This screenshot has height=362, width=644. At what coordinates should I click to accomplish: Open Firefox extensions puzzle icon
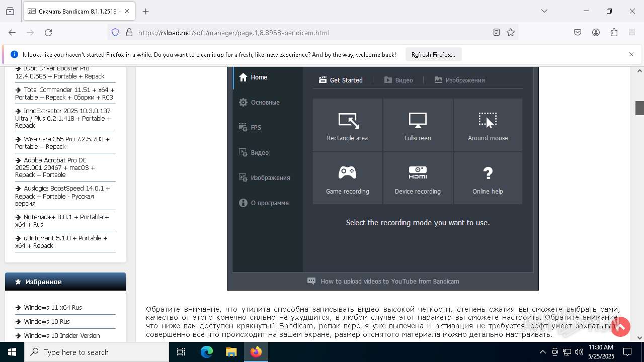[x=614, y=32]
